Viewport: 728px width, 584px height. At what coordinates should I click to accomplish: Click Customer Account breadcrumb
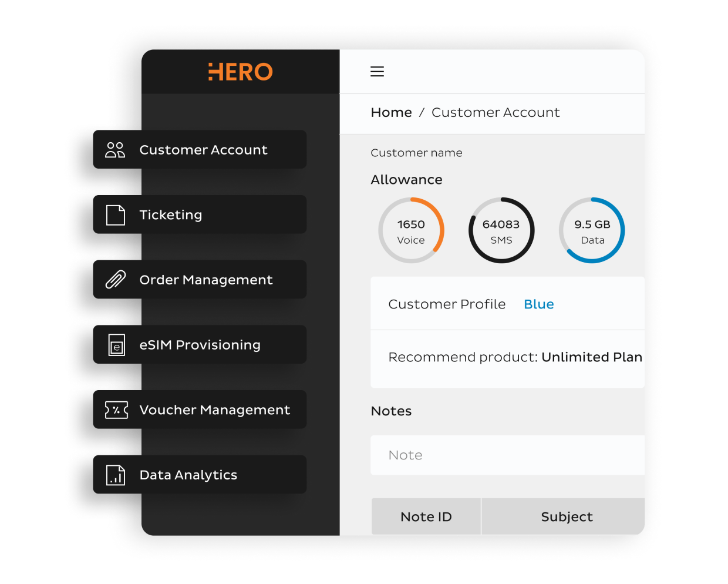[496, 112]
